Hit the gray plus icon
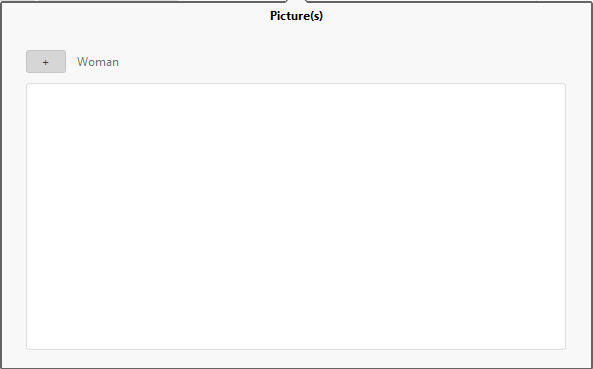The width and height of the screenshot is (593, 369). click(x=46, y=62)
